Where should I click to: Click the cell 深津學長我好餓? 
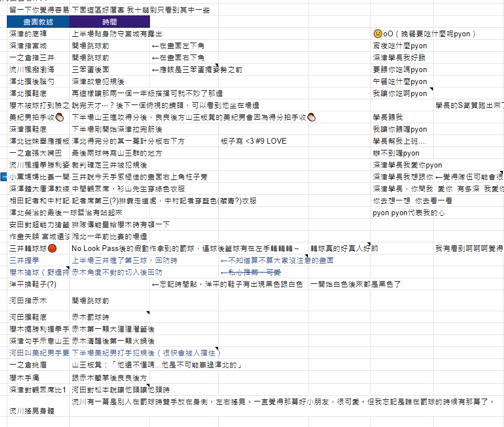402,57
